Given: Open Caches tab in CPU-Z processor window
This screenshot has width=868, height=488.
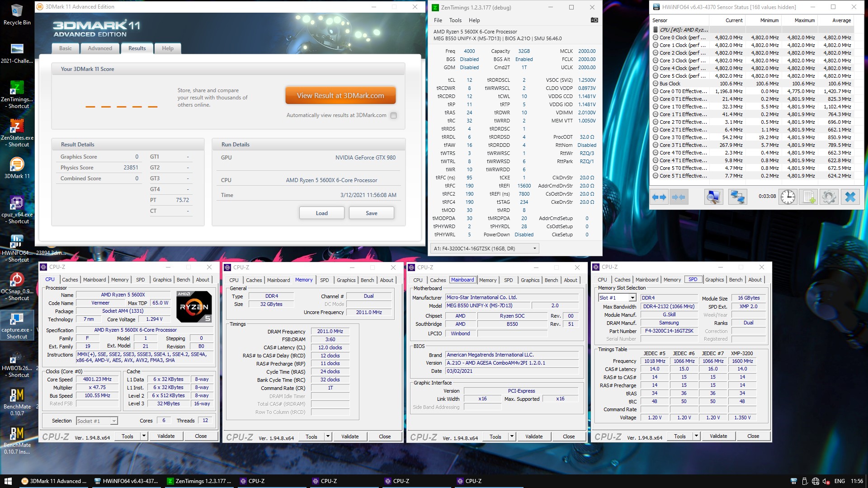Looking at the screenshot, I should coord(70,280).
